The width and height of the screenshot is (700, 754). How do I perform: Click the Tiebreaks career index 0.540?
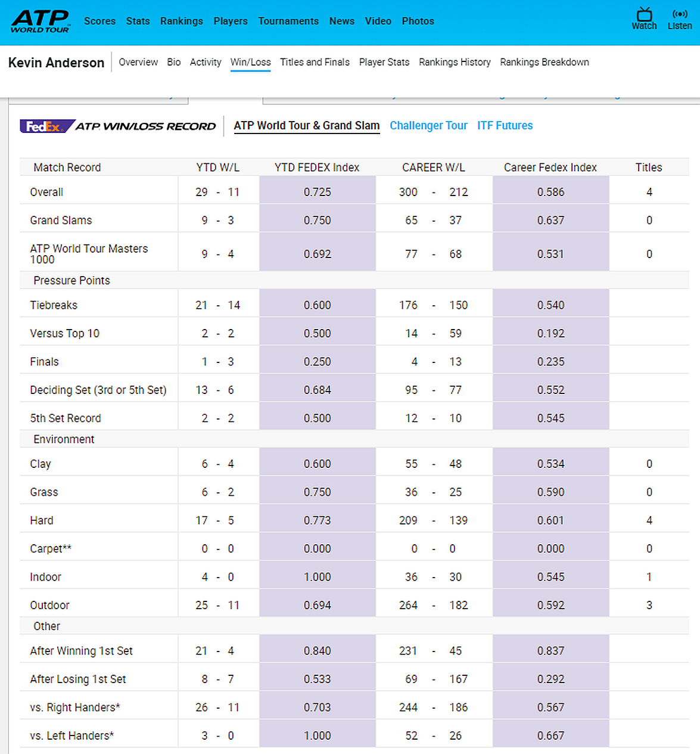pyautogui.click(x=550, y=305)
